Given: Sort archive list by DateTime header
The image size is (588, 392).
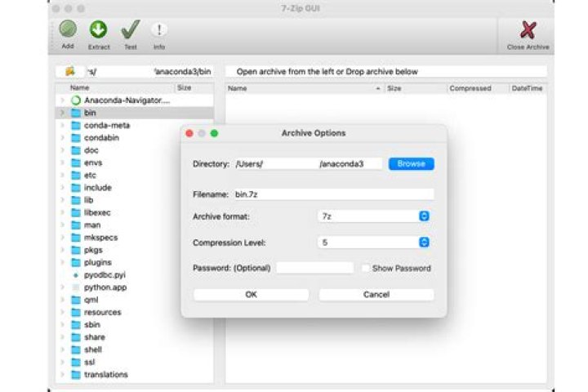Looking at the screenshot, I should 528,88.
